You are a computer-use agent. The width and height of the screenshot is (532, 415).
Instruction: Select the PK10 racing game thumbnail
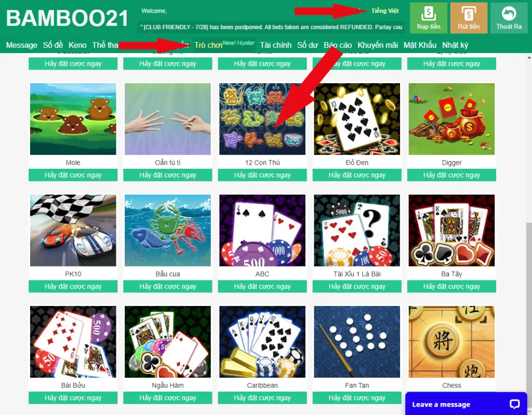click(73, 230)
